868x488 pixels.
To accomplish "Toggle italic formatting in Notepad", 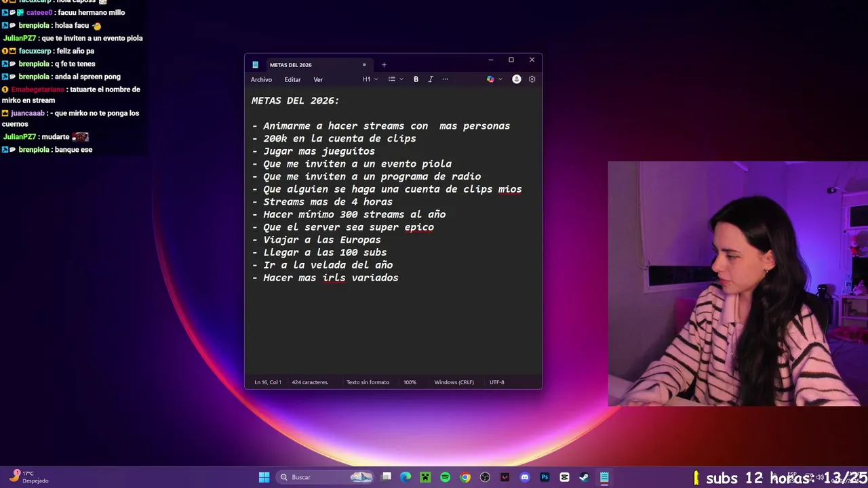I will tap(431, 79).
